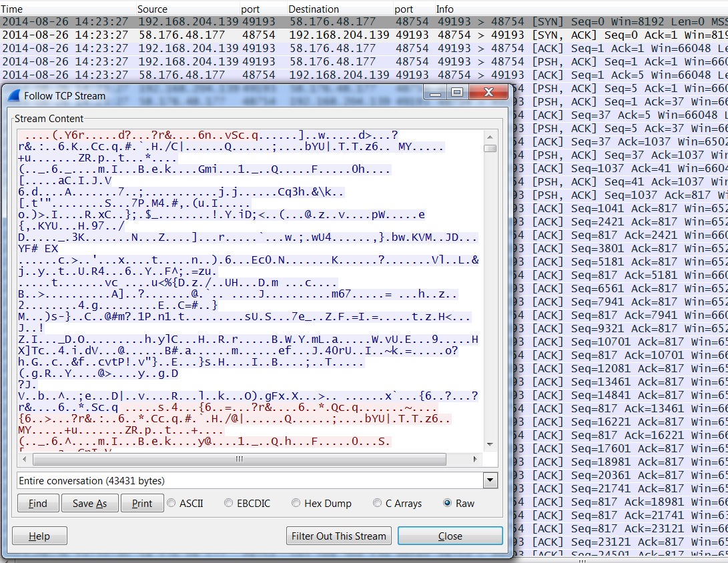Click the stream content horizontal scrollbar left arrow
728x563 pixels.
(x=25, y=460)
